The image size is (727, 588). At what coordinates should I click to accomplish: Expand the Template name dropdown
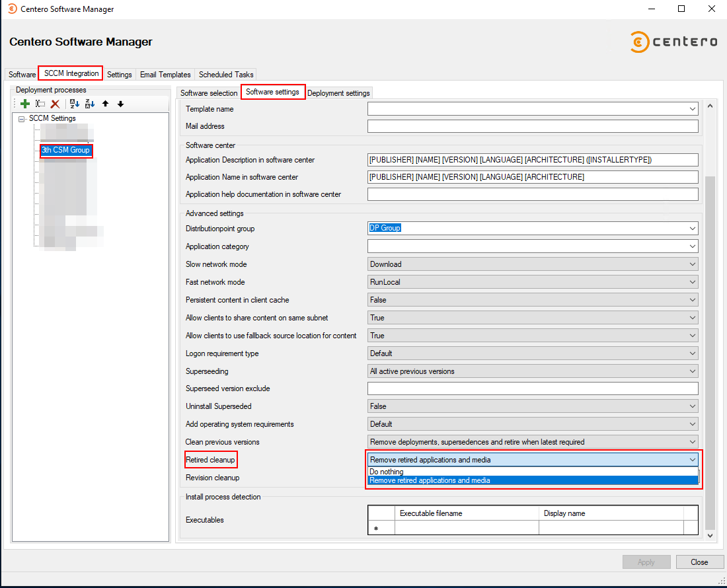coord(692,109)
